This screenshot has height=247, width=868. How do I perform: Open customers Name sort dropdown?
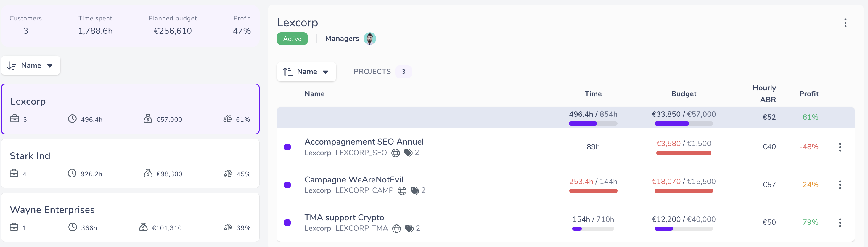pyautogui.click(x=31, y=65)
